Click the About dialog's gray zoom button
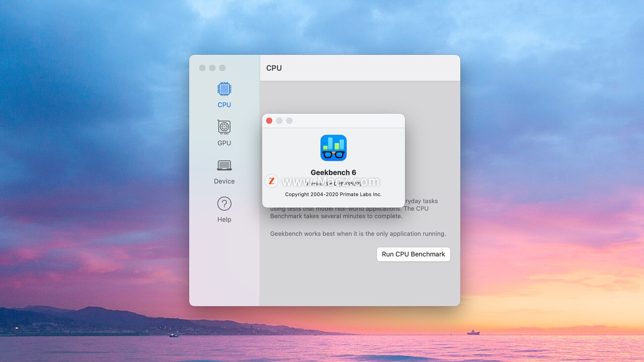Screen dimensions: 644x362 click(x=289, y=121)
